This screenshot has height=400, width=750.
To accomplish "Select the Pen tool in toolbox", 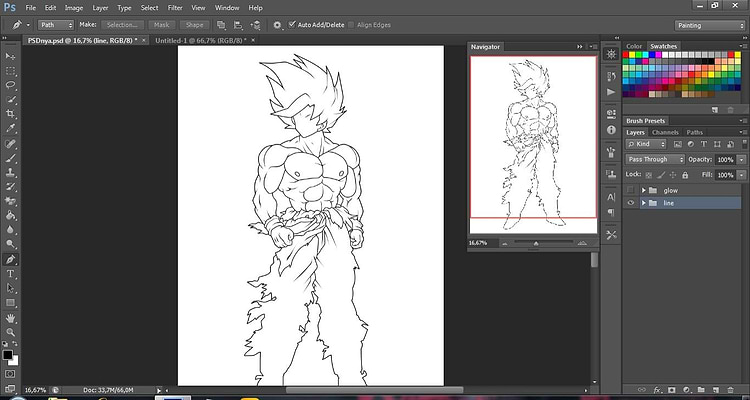I will (10, 259).
